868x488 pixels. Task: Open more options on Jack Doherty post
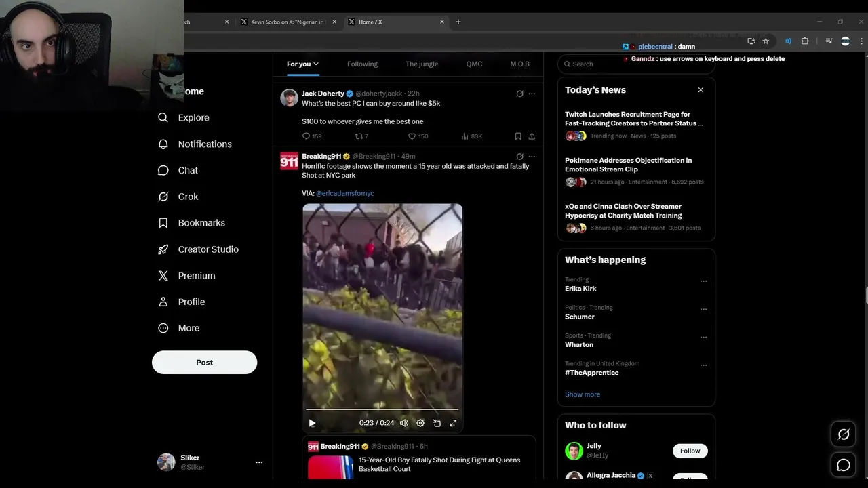[x=532, y=94]
